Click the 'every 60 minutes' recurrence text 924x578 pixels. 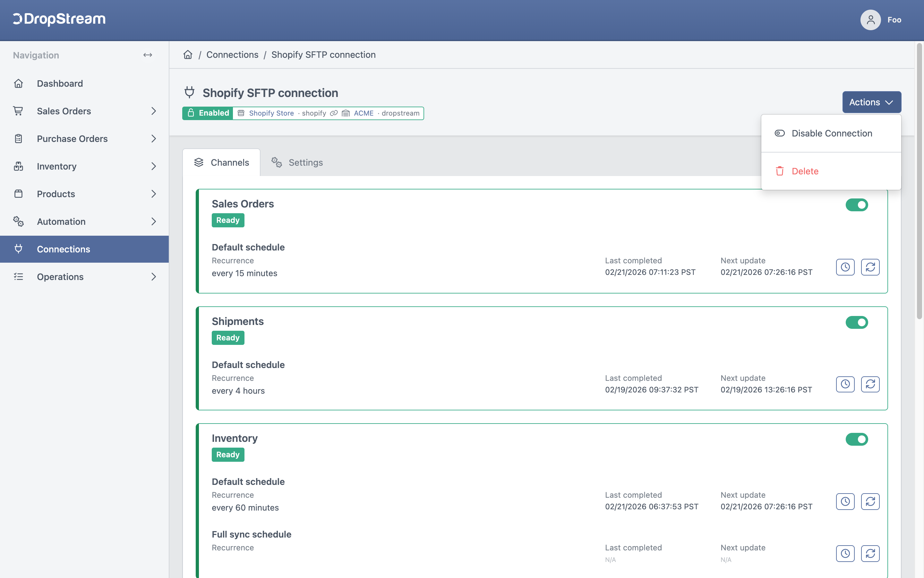click(x=245, y=508)
